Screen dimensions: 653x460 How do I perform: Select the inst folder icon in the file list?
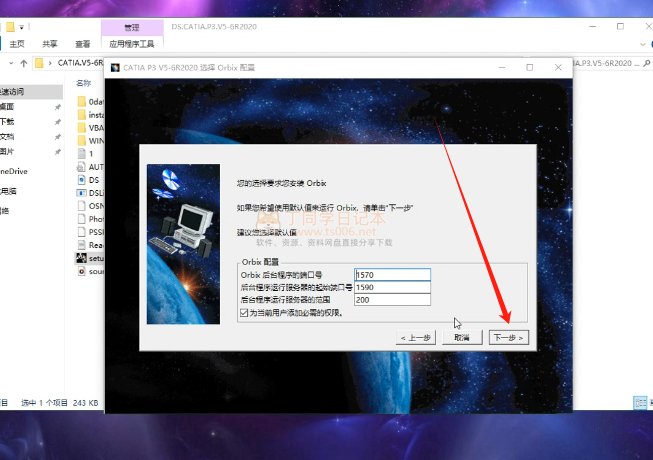click(x=82, y=114)
